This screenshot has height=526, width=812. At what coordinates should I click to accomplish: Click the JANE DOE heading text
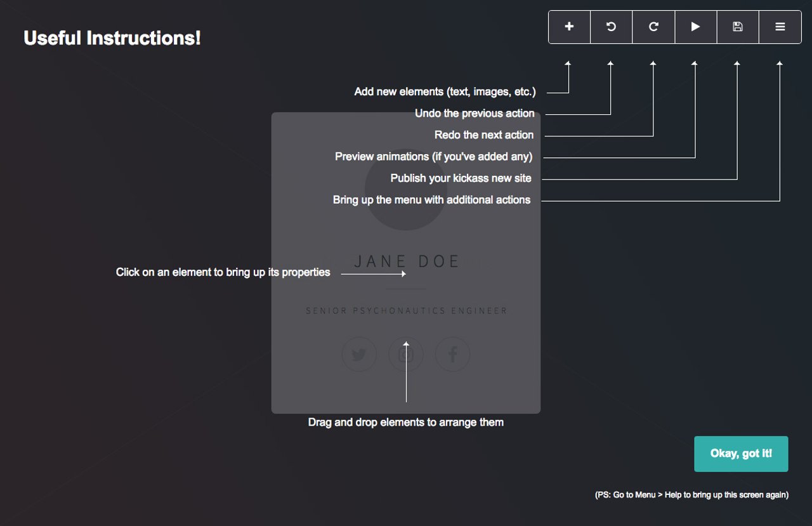pyautogui.click(x=406, y=261)
